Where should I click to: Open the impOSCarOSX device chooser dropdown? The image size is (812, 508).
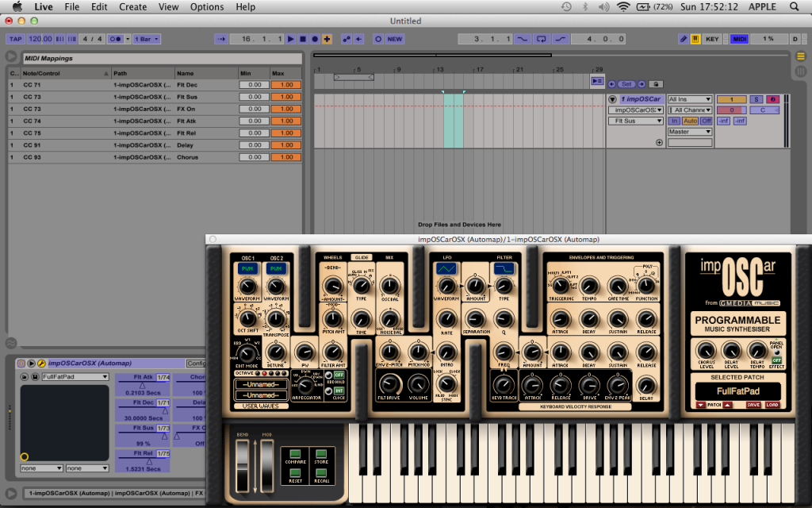coord(635,110)
